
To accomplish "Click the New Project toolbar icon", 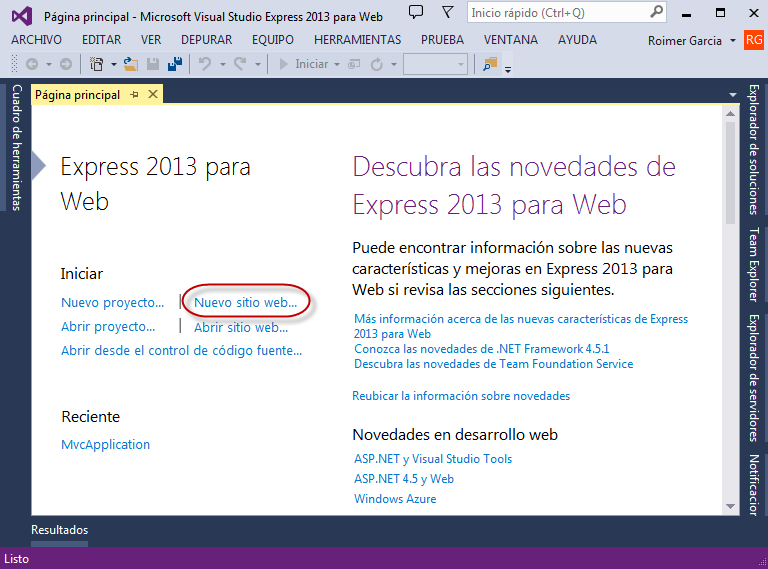I will point(97,64).
